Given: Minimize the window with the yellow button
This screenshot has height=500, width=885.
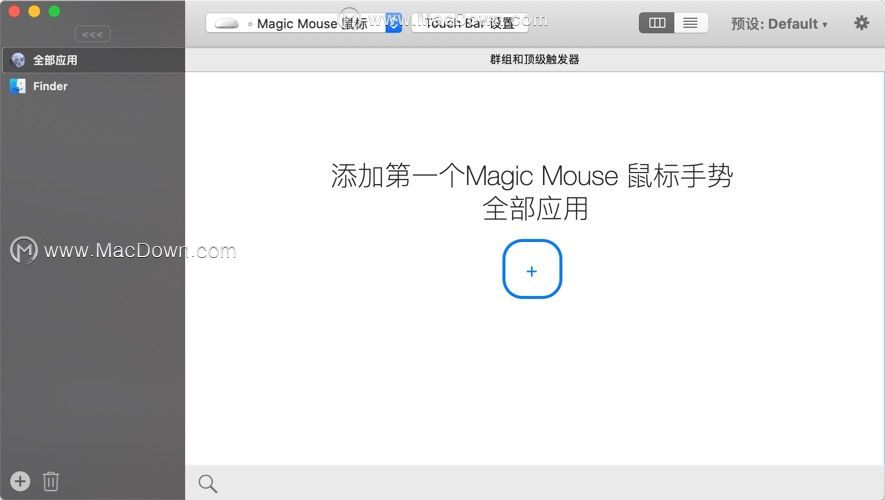Looking at the screenshot, I should point(34,11).
